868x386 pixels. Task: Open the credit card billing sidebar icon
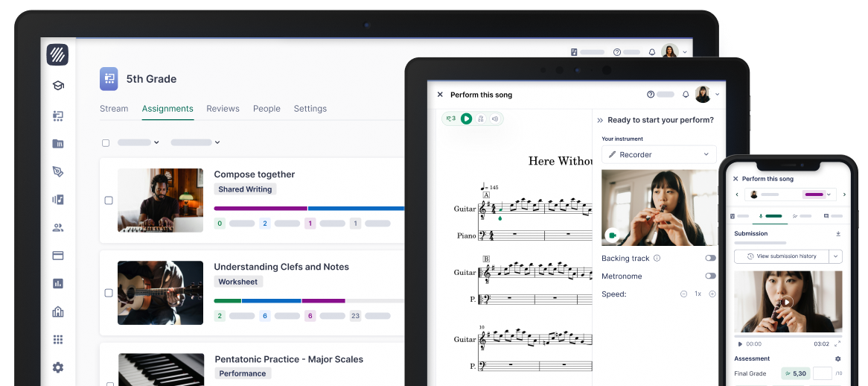[58, 256]
